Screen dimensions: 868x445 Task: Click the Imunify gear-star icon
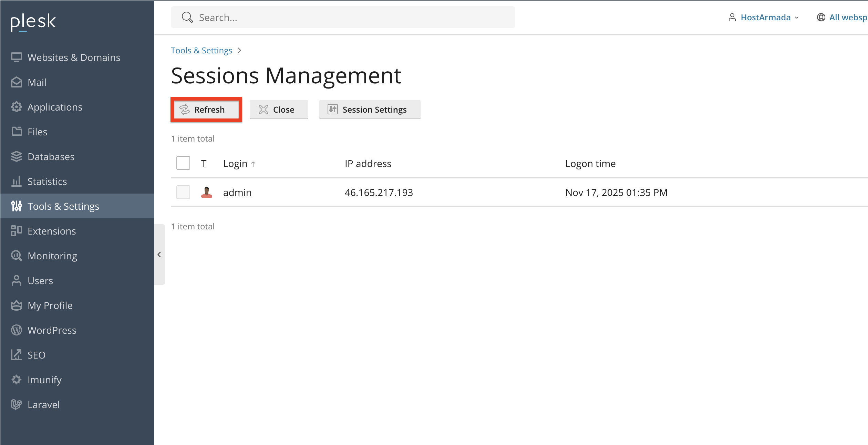point(16,380)
